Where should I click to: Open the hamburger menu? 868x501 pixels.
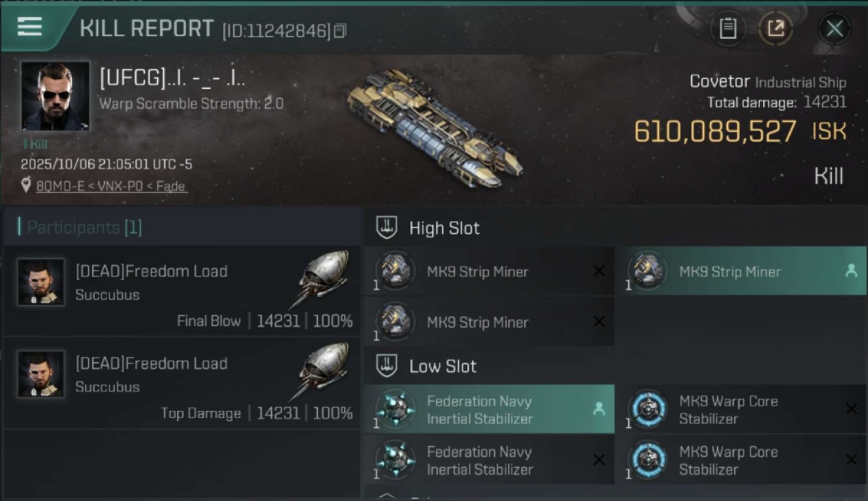pyautogui.click(x=30, y=27)
